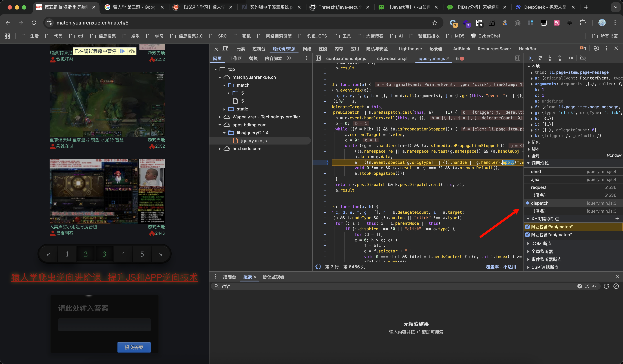
Task: Click the step over next function icon
Action: [x=540, y=58]
